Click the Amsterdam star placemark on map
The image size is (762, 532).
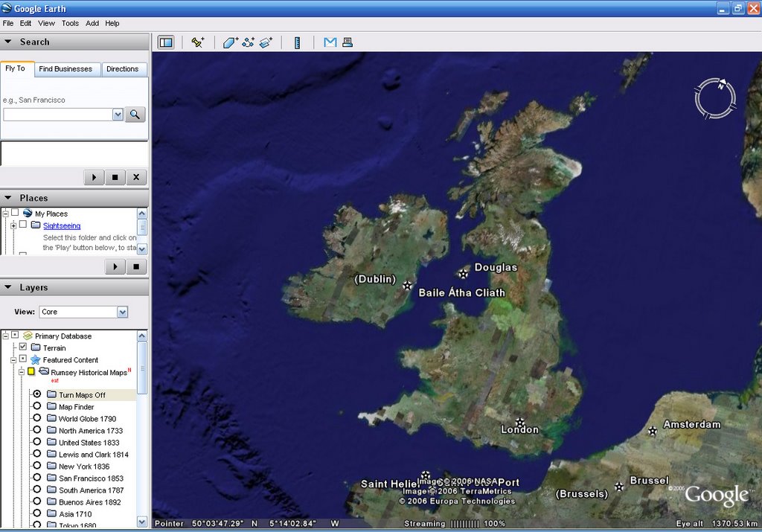(653, 431)
